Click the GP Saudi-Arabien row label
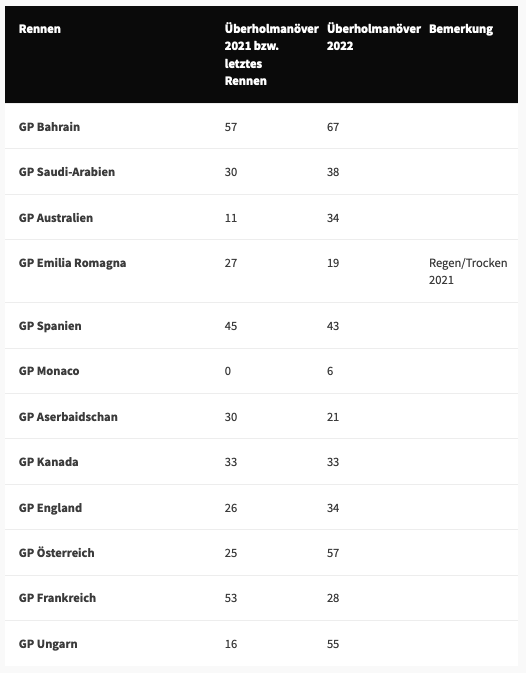526x673 pixels. pos(67,172)
